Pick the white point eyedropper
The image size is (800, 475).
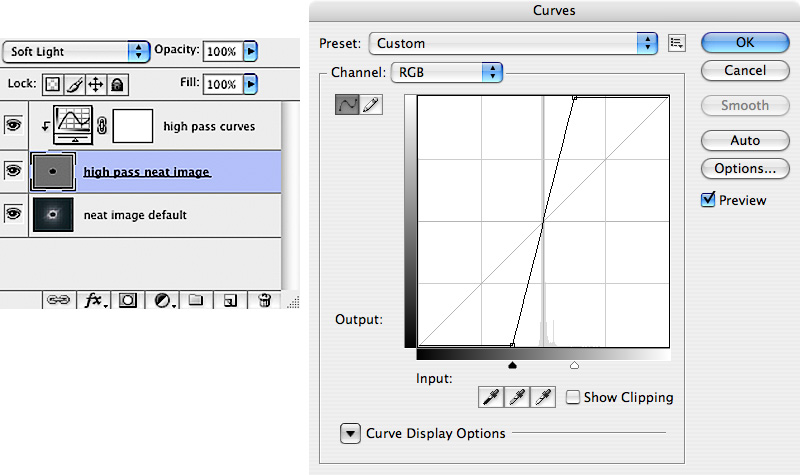543,398
